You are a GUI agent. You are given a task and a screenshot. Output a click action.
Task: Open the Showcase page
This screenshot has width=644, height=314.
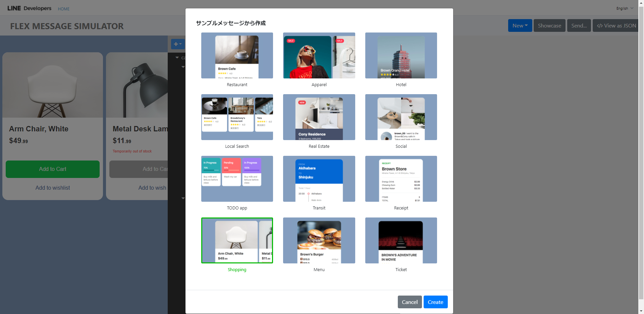tap(549, 25)
